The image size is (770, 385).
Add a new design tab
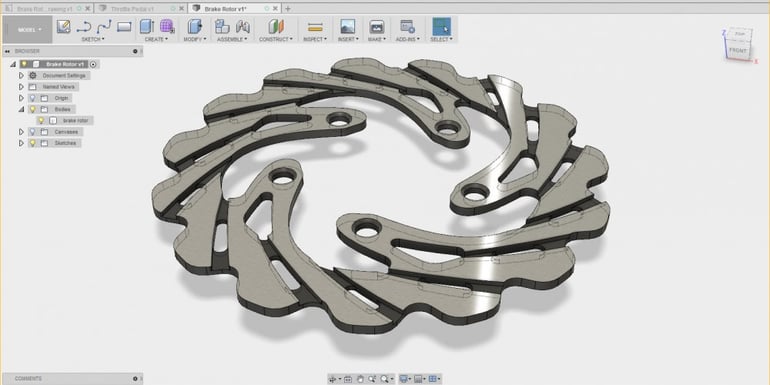pyautogui.click(x=288, y=9)
